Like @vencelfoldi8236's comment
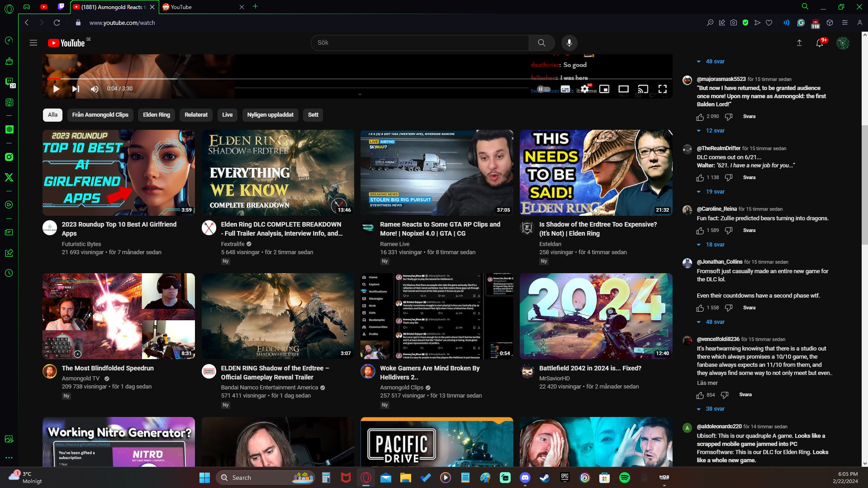The image size is (868, 488). [x=700, y=395]
